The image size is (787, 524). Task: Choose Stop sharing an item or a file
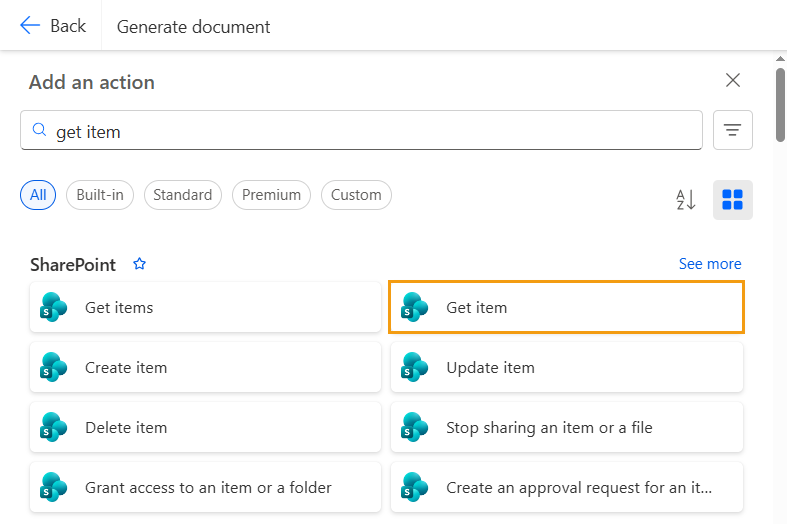[567, 427]
